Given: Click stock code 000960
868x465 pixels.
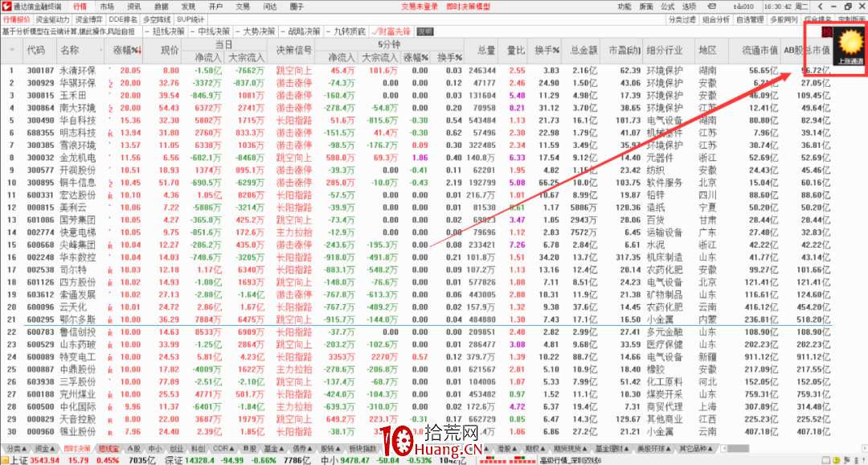Looking at the screenshot, I should 40,431.
